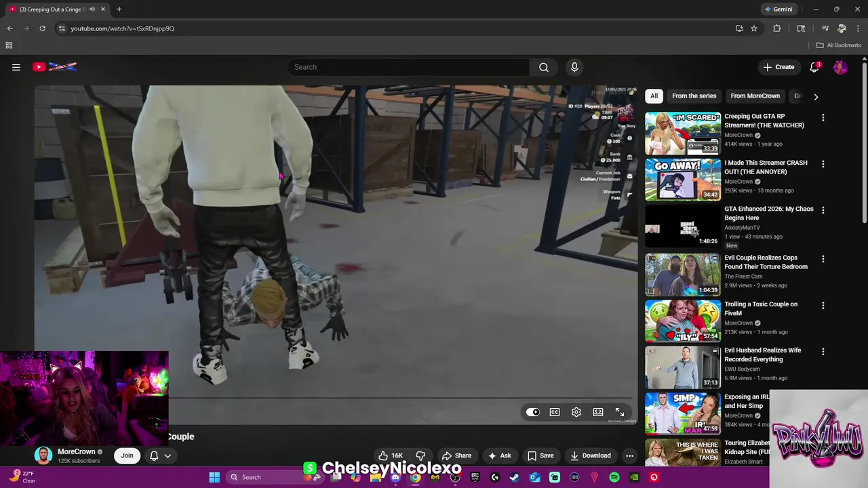Save the video to a playlist
Image resolution: width=868 pixels, height=488 pixels.
coord(540,455)
